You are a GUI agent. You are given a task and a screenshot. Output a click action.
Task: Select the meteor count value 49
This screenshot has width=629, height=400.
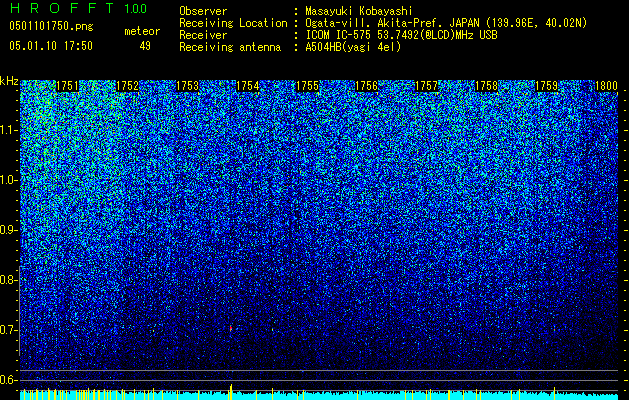(145, 46)
